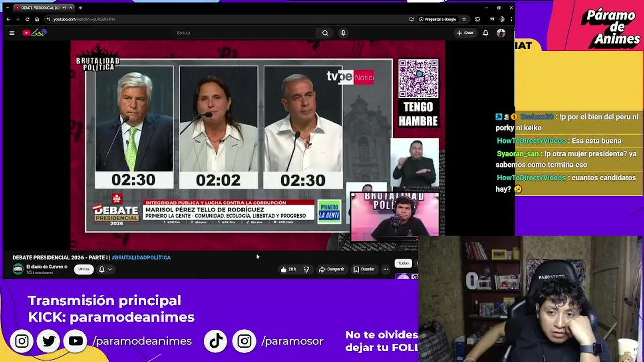Click the Guardar save button

(364, 269)
